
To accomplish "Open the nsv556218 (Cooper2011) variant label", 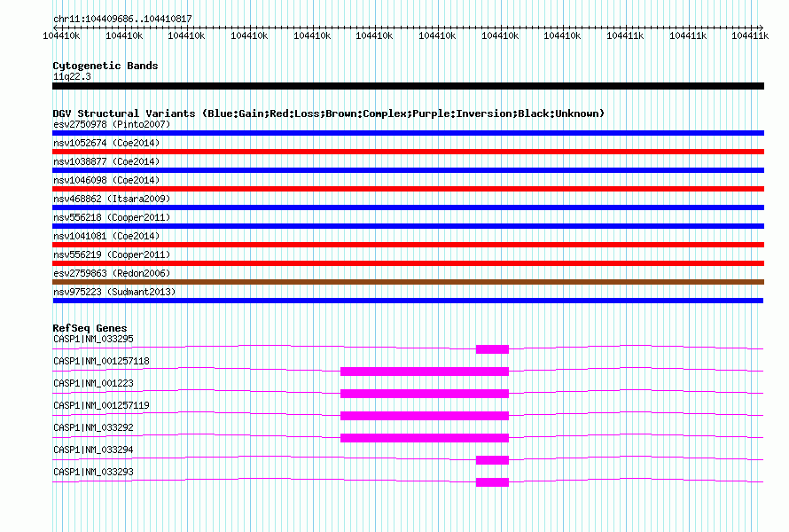I will [x=112, y=217].
